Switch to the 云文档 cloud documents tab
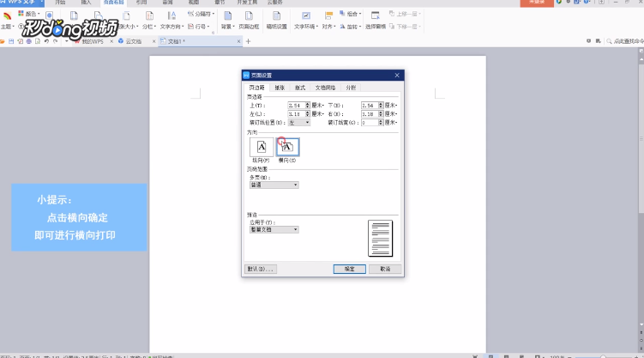The image size is (644, 358). point(134,41)
